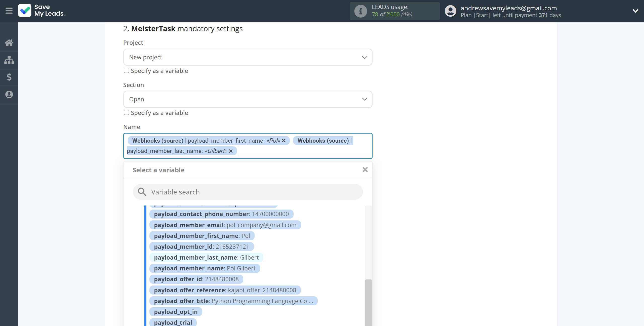Select payload_member_id variable
The height and width of the screenshot is (326, 644).
[202, 247]
